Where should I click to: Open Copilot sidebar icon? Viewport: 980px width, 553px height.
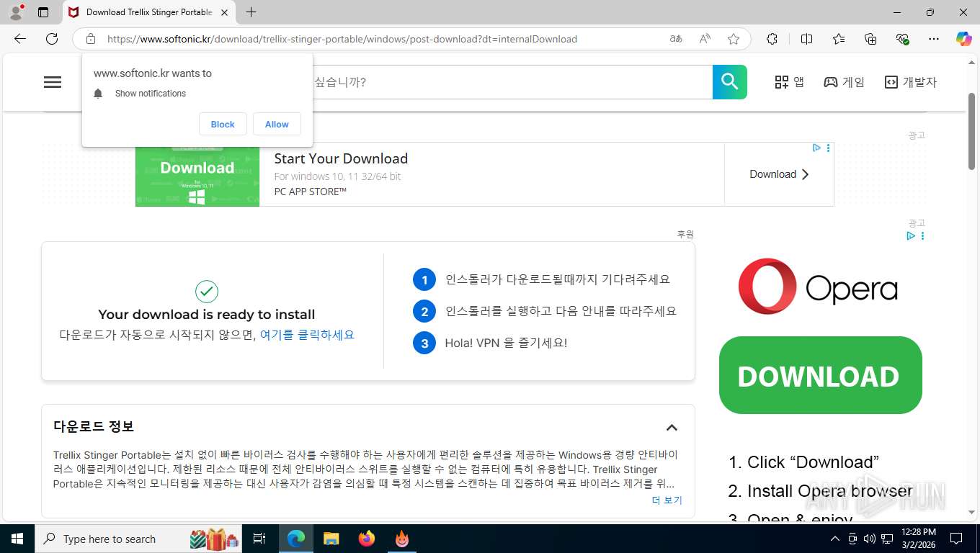coord(964,39)
